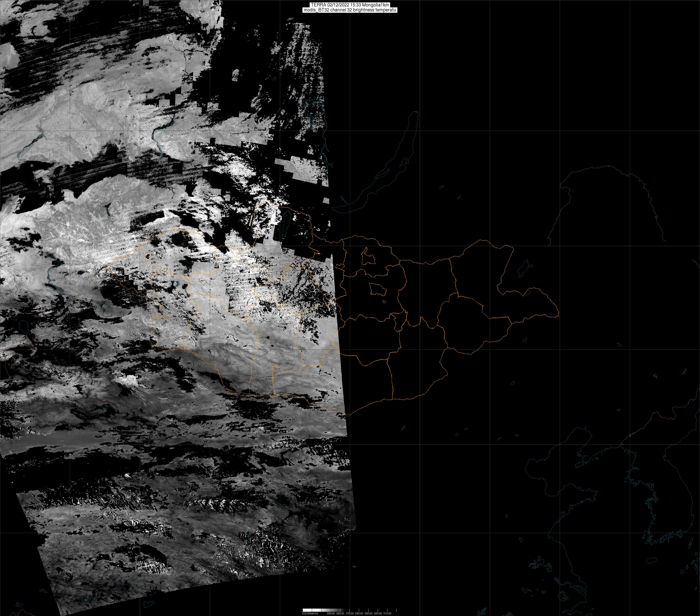Click the 220.00kelvins colorbar label

coord(310,613)
